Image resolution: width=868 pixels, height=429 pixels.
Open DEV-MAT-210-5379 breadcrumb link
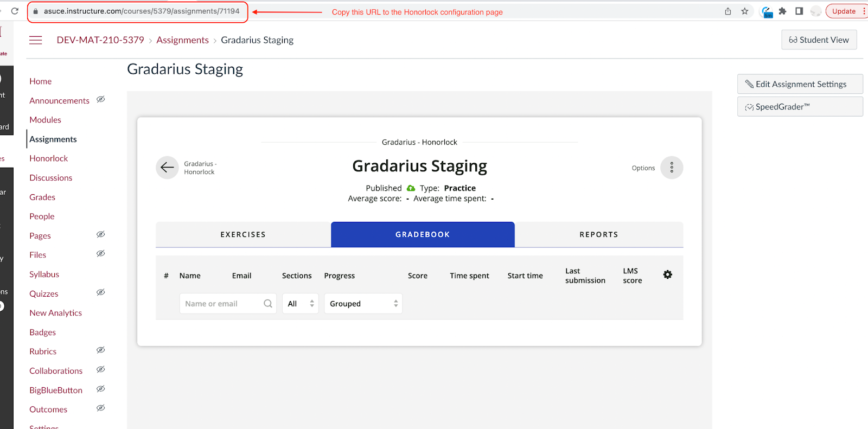pyautogui.click(x=100, y=40)
